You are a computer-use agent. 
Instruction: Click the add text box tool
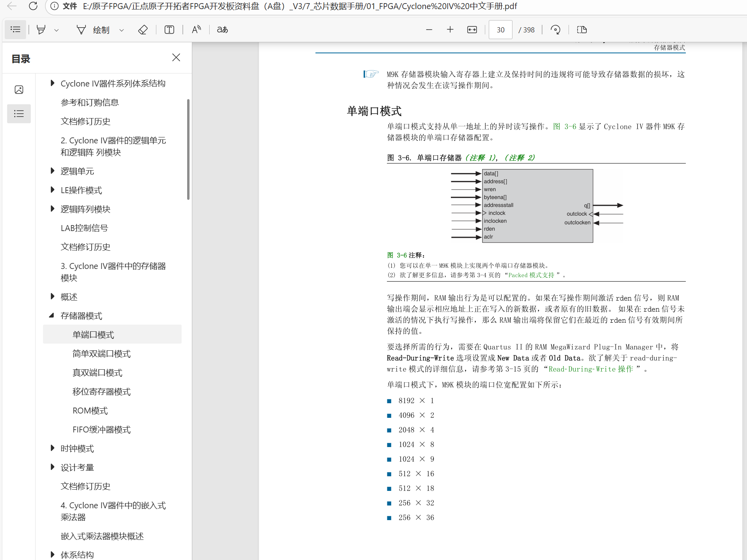coord(169,30)
